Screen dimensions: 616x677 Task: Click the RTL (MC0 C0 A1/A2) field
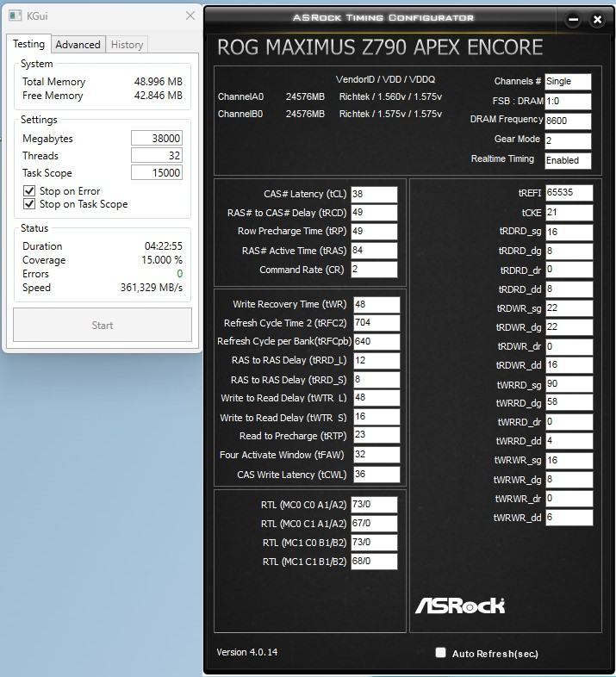coord(374,504)
